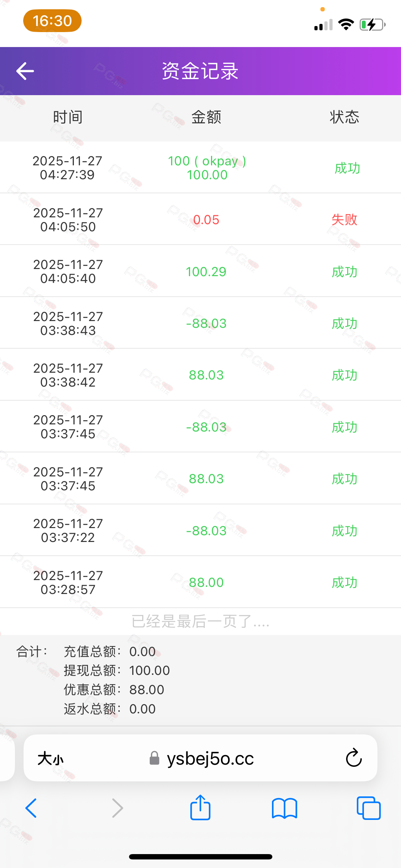Open the Safari share sheet icon
This screenshot has width=401, height=868.
pos(200,807)
